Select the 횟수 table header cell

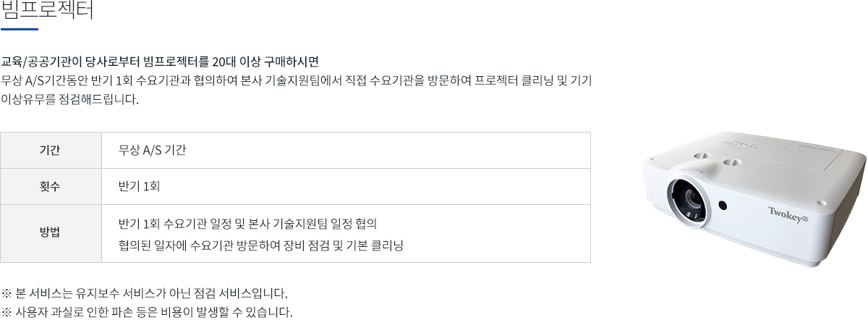pyautogui.click(x=51, y=186)
